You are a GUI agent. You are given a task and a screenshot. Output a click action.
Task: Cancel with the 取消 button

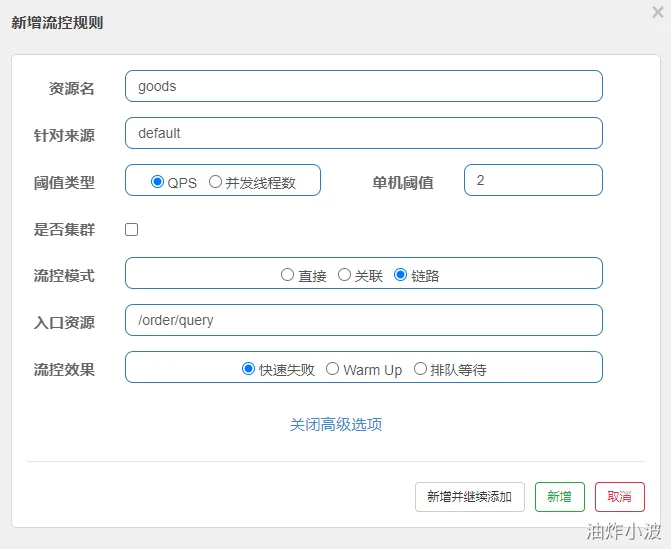pyautogui.click(x=619, y=497)
